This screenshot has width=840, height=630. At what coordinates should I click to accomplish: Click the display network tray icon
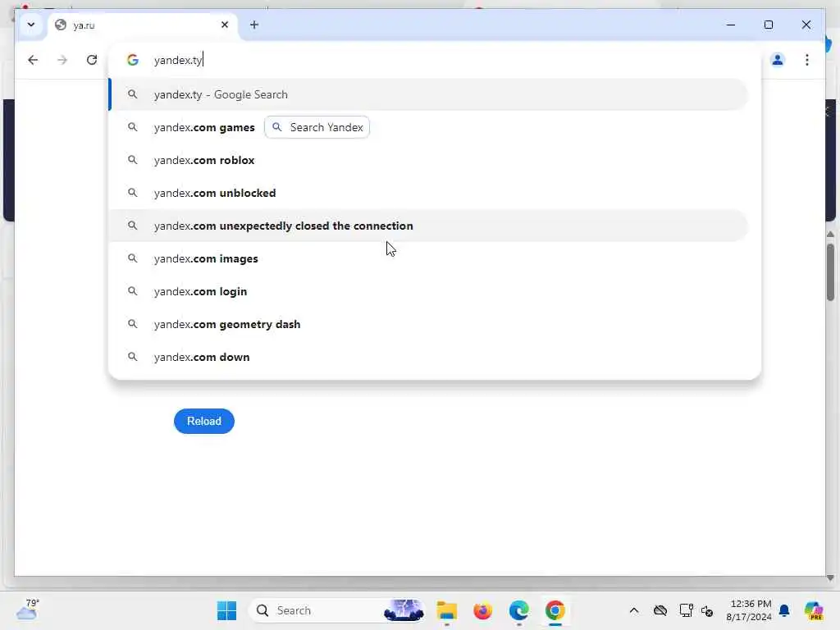click(686, 610)
